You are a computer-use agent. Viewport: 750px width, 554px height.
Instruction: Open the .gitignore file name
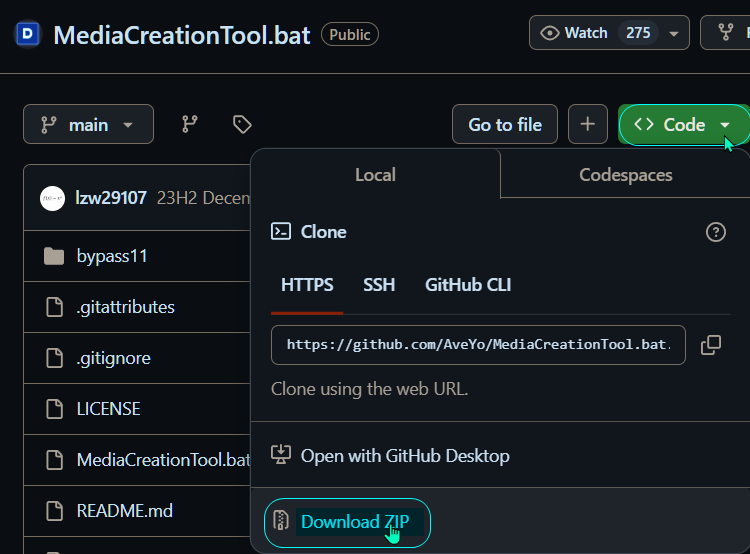coord(114,358)
